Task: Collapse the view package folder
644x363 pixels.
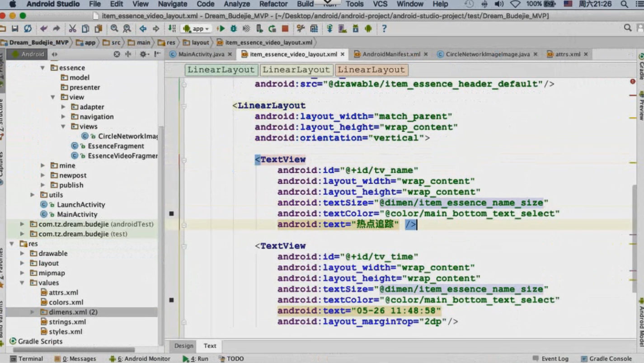Action: point(52,97)
